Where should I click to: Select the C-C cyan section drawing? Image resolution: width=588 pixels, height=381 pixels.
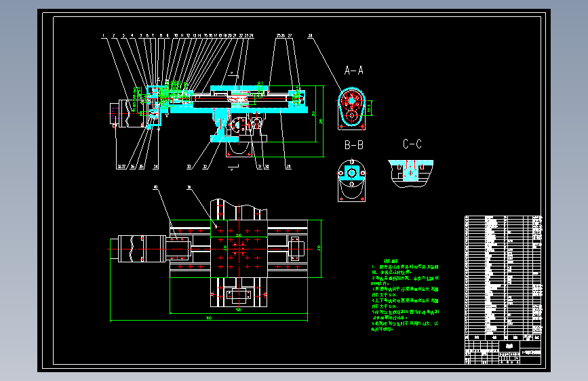[x=410, y=174]
